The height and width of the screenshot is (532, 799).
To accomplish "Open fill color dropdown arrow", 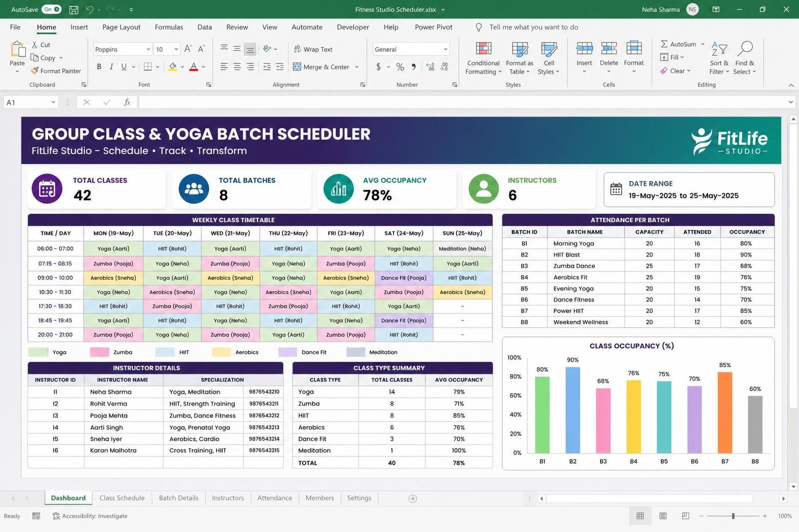I will coord(182,67).
